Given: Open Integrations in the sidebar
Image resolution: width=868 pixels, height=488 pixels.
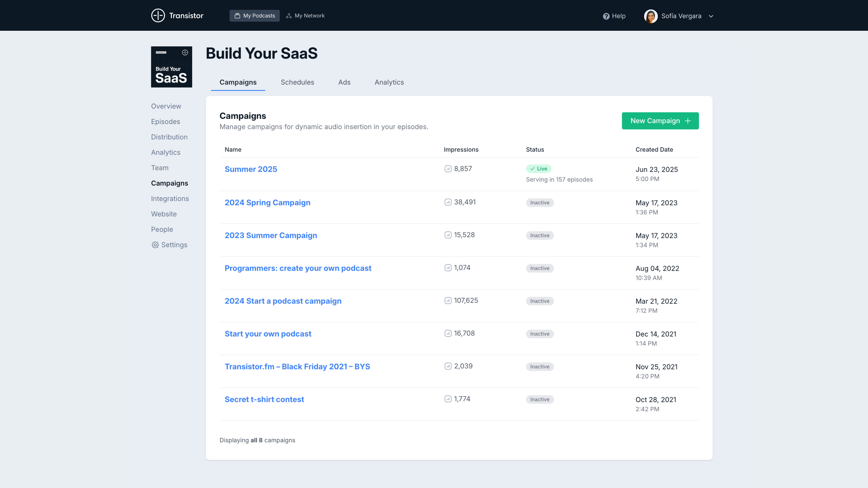Looking at the screenshot, I should (x=169, y=199).
